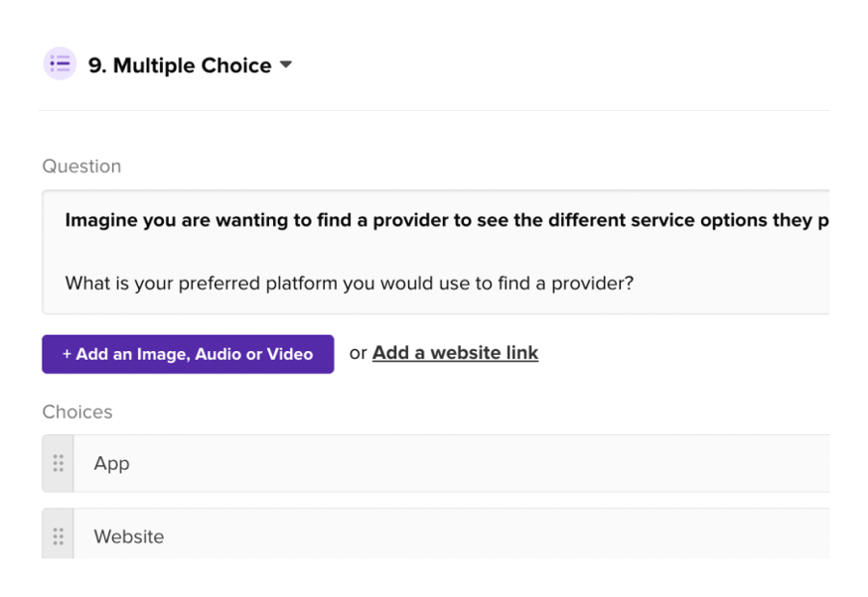This screenshot has width=868, height=597.
Task: Grab the drag handle for the App choice
Action: pyautogui.click(x=58, y=464)
